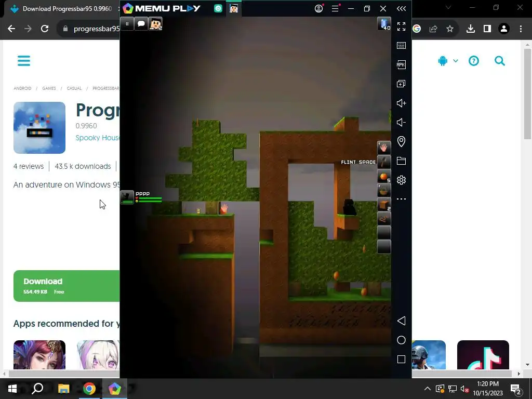The height and width of the screenshot is (399, 532).
Task: Tap the Android back triangle
Action: (401, 321)
